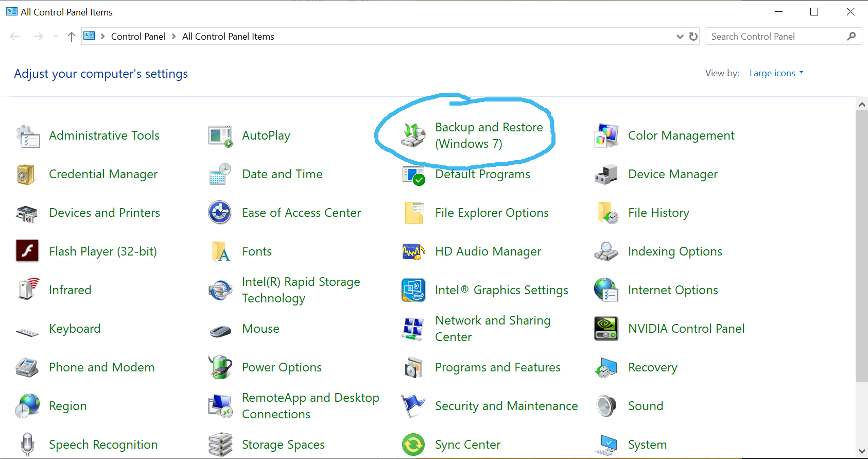
Task: Click the scroll down arrow on scrollbar
Action: tap(862, 452)
